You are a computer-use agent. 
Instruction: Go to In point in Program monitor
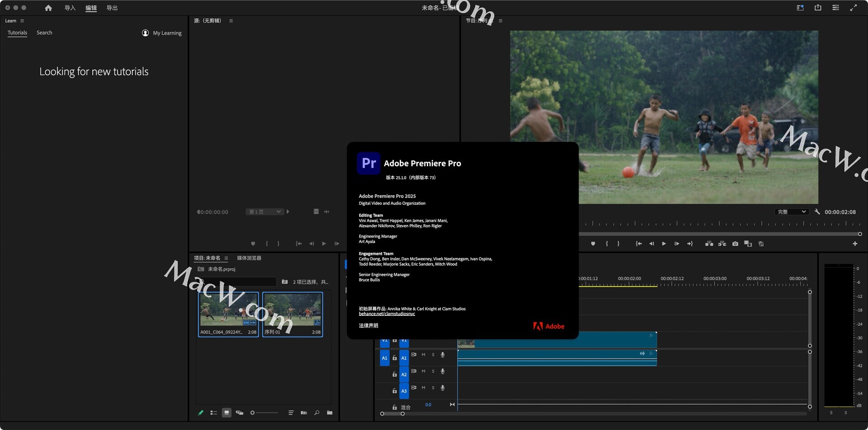coord(639,243)
